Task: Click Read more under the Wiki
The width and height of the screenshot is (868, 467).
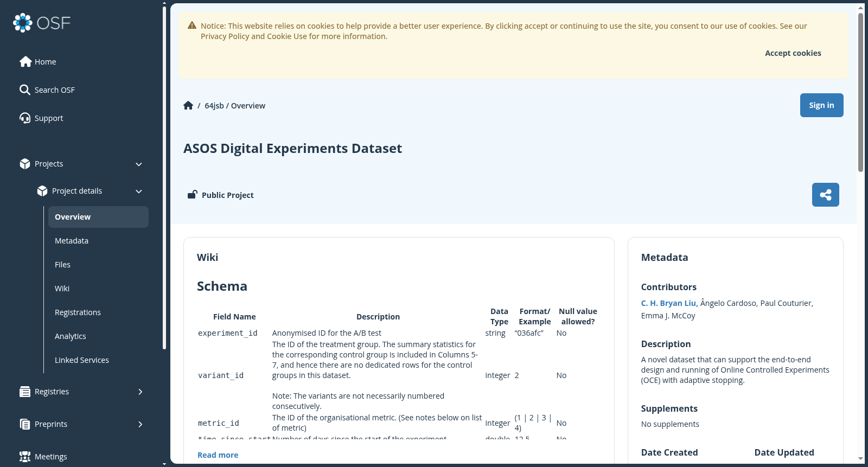Action: [x=218, y=455]
